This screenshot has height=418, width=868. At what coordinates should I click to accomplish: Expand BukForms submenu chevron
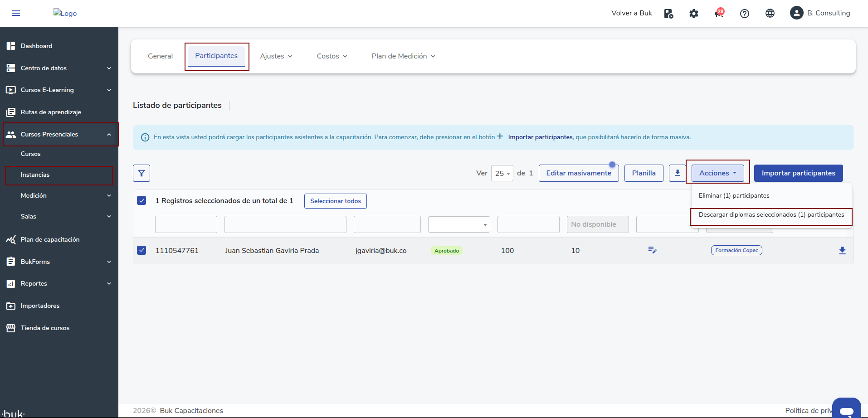coord(109,262)
